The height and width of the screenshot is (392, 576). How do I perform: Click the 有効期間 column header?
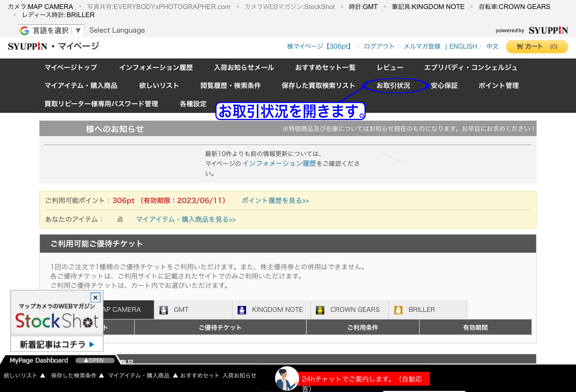(x=475, y=327)
